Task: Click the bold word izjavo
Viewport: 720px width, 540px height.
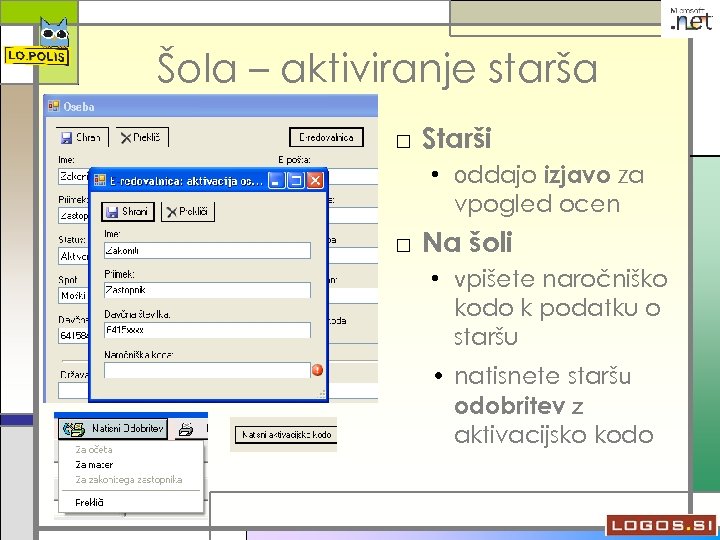Action: (x=577, y=176)
